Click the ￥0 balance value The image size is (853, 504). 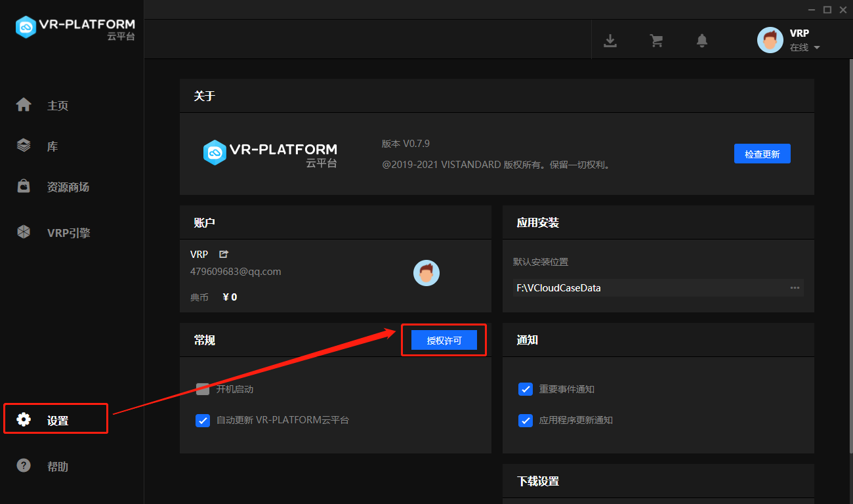(x=230, y=297)
